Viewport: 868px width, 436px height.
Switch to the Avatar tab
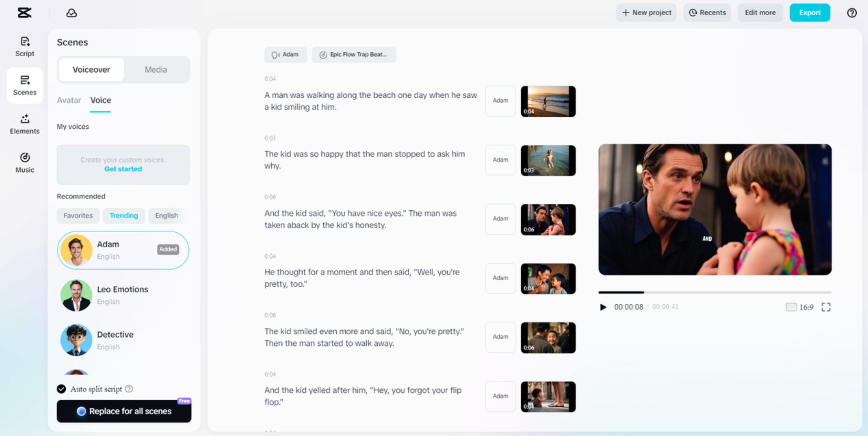click(x=69, y=100)
